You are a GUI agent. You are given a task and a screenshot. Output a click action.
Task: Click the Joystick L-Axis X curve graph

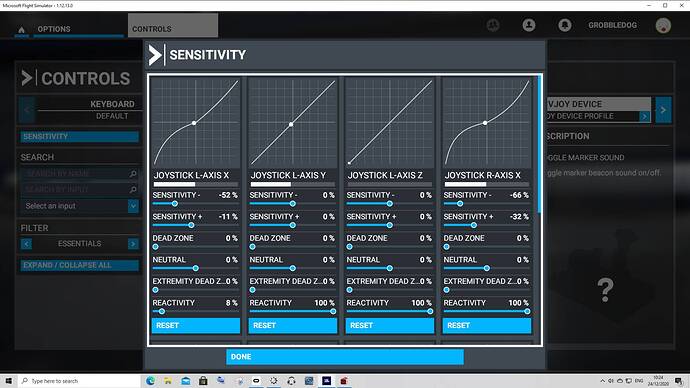(196, 122)
